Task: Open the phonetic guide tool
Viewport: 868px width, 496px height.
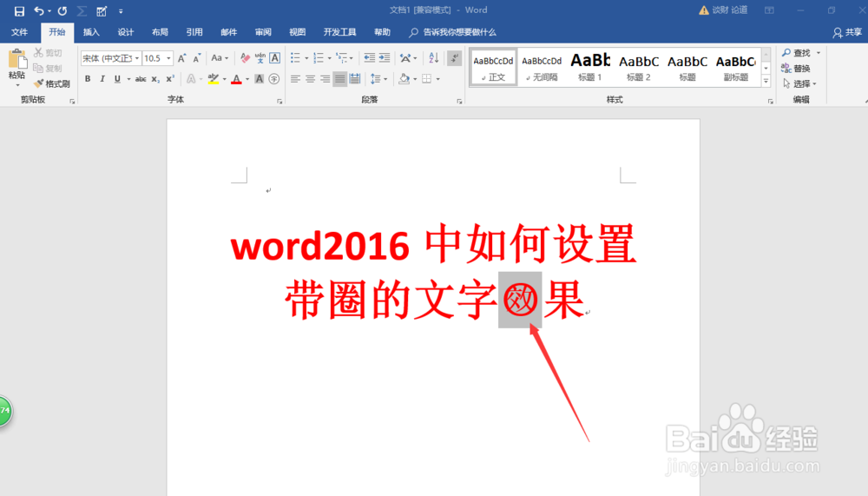Action: [x=260, y=58]
